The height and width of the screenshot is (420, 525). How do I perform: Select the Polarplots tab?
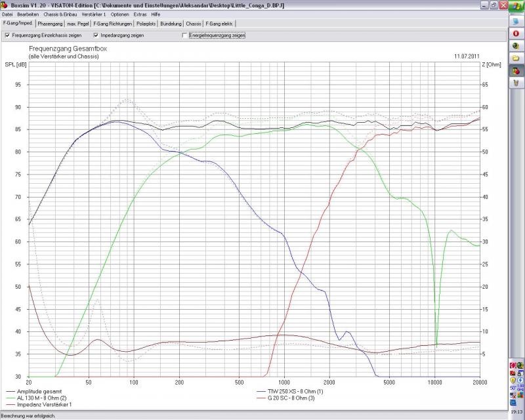[x=146, y=24]
